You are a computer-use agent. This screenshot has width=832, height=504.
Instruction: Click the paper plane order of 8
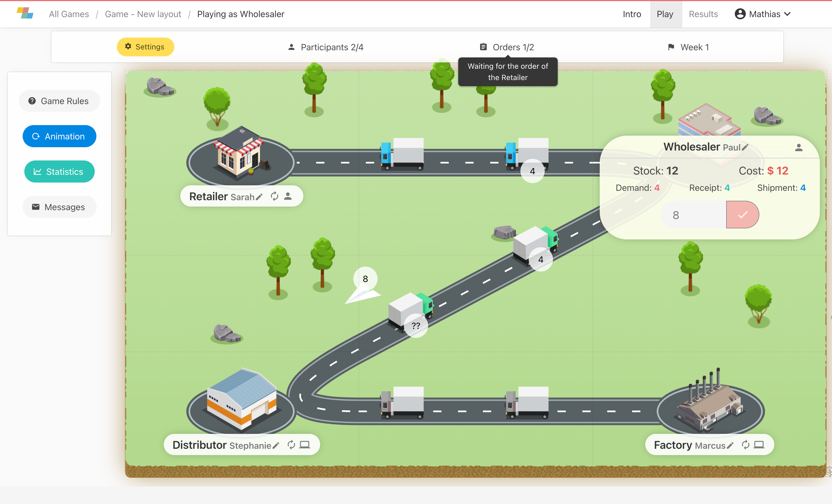click(x=363, y=286)
